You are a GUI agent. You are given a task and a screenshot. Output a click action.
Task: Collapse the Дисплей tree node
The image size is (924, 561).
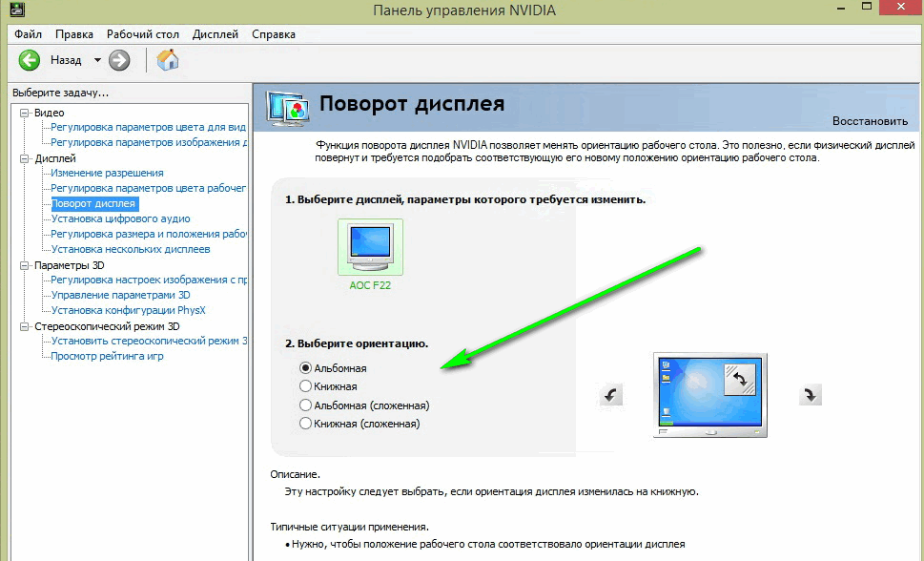pyautogui.click(x=25, y=158)
